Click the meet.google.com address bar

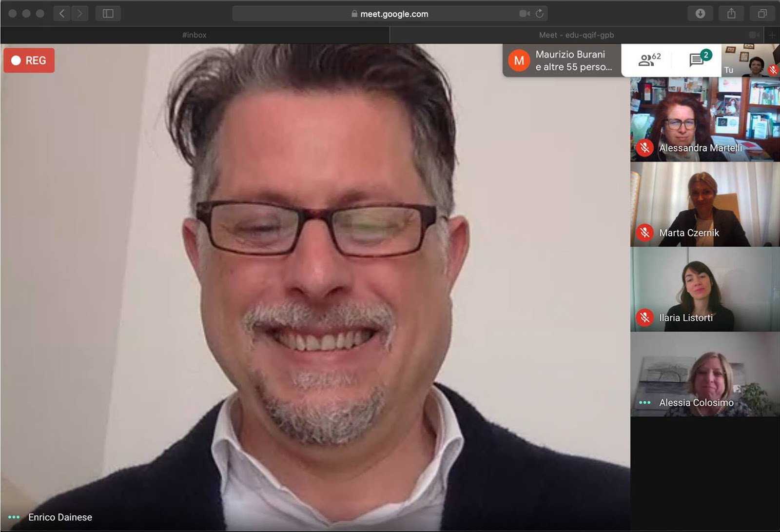click(390, 14)
